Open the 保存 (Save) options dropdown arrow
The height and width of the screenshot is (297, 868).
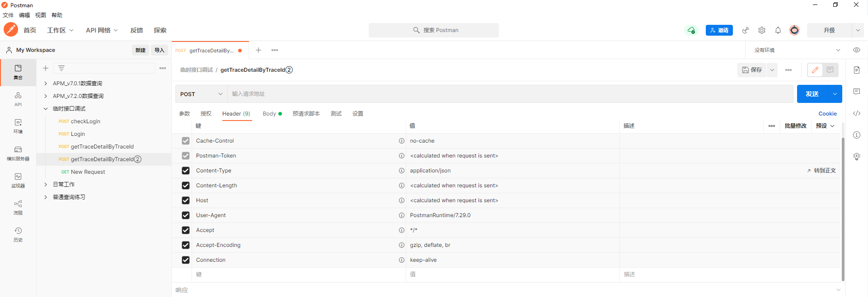pos(772,70)
